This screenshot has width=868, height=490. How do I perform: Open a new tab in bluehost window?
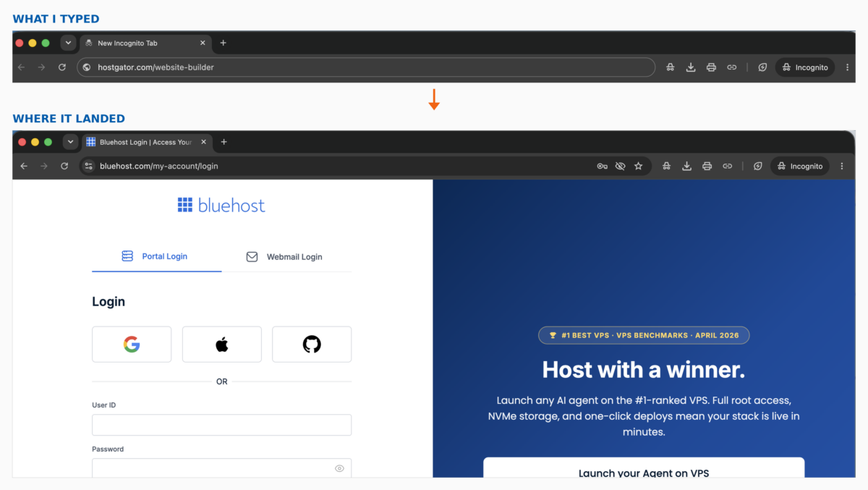point(224,142)
